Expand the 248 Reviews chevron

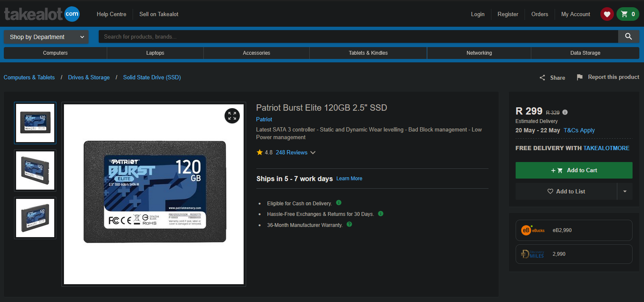point(313,153)
